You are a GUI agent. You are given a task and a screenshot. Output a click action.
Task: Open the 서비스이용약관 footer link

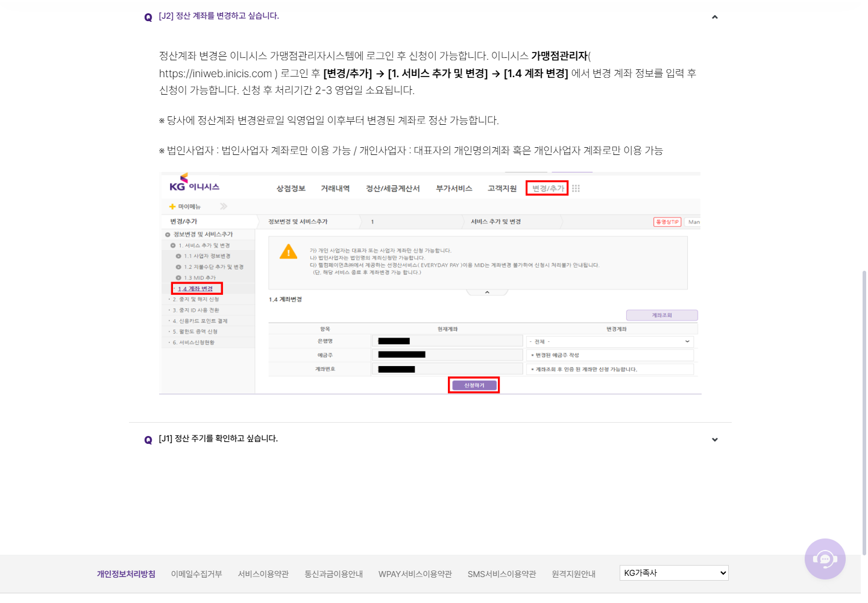(263, 574)
